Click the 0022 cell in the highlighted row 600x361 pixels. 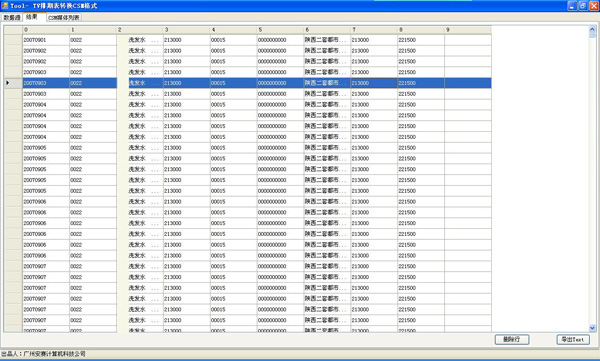tap(93, 83)
